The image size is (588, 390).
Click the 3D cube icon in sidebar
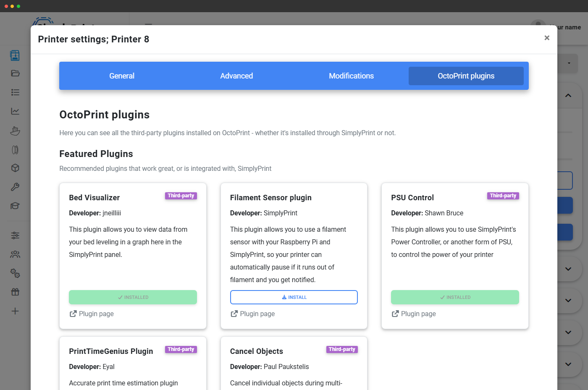15,168
